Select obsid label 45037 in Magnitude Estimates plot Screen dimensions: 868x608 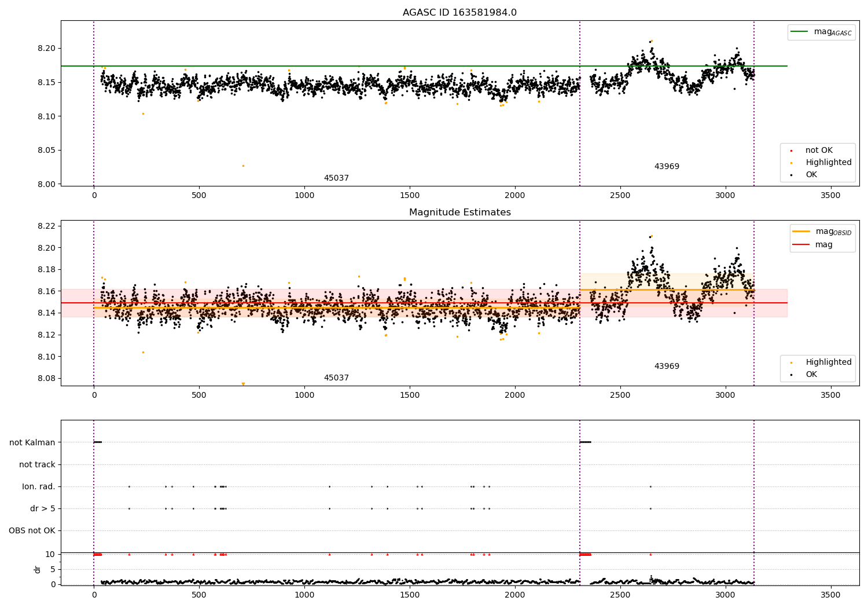(x=336, y=378)
